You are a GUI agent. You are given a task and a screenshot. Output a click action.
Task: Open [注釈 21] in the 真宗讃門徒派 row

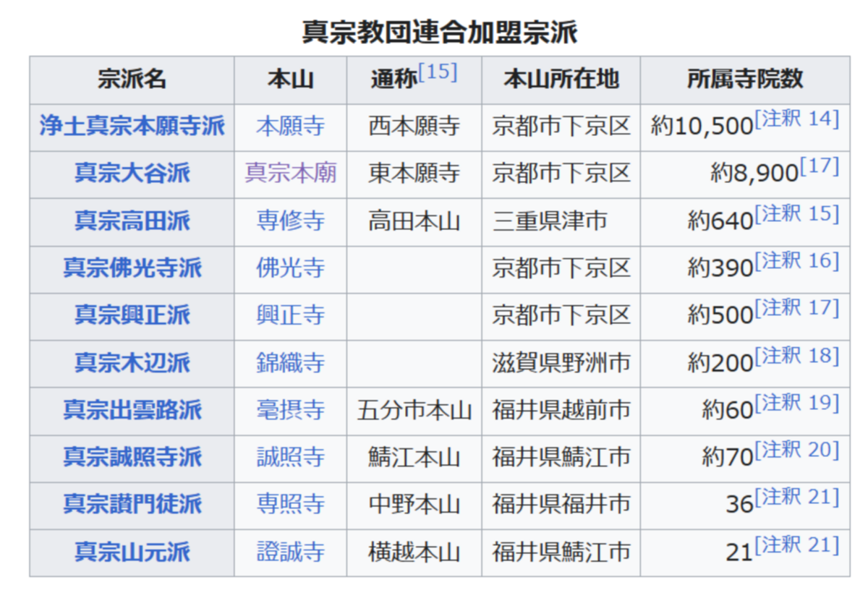tap(796, 497)
